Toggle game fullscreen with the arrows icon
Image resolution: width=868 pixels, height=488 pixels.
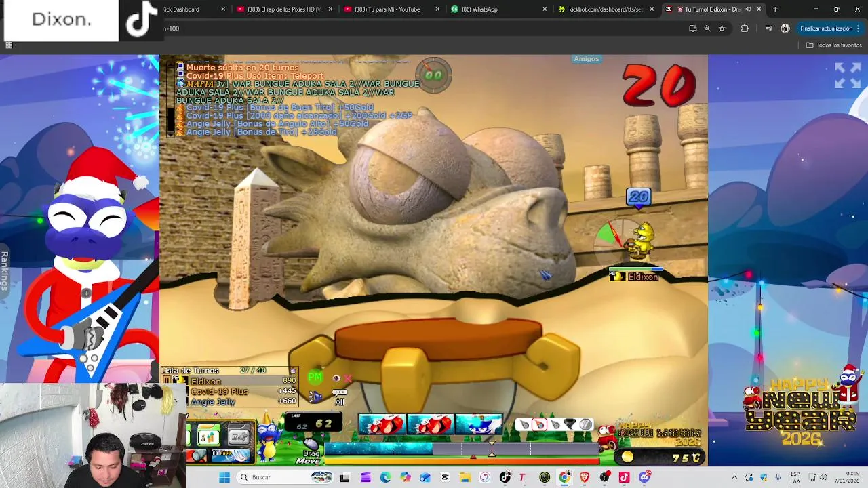point(848,75)
